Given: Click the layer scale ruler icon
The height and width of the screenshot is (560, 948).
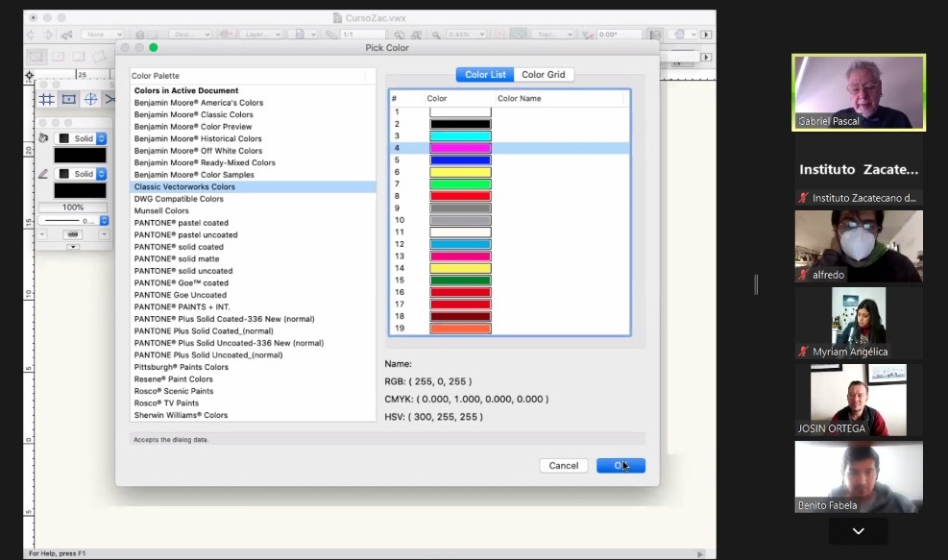Looking at the screenshot, I should 330,35.
